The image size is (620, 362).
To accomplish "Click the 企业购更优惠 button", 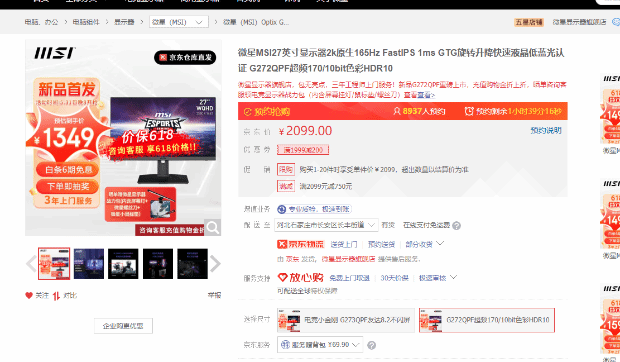I will click(123, 326).
